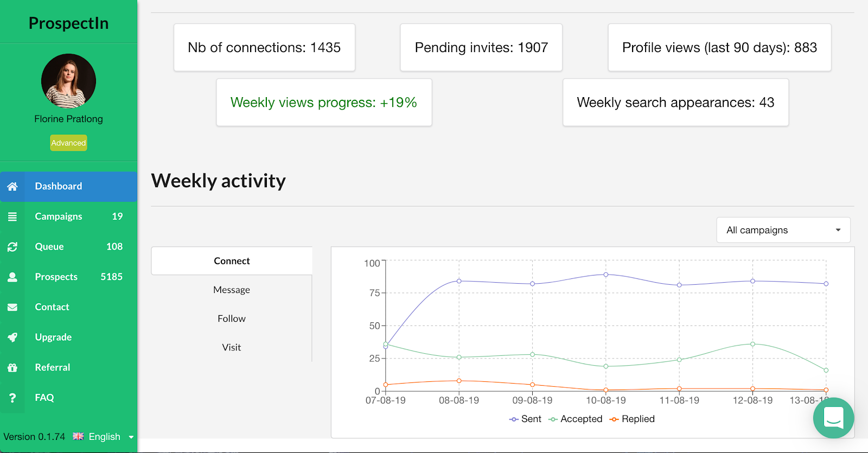Click the Weekly search appearances card
Viewport: 868px width, 453px height.
[675, 103]
